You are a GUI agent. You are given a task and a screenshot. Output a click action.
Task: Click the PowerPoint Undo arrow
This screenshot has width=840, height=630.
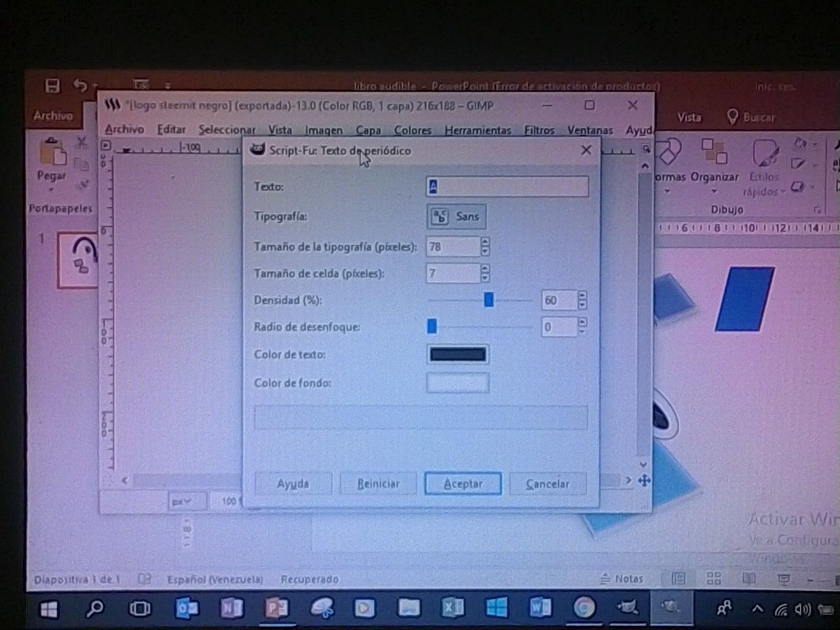(x=80, y=85)
